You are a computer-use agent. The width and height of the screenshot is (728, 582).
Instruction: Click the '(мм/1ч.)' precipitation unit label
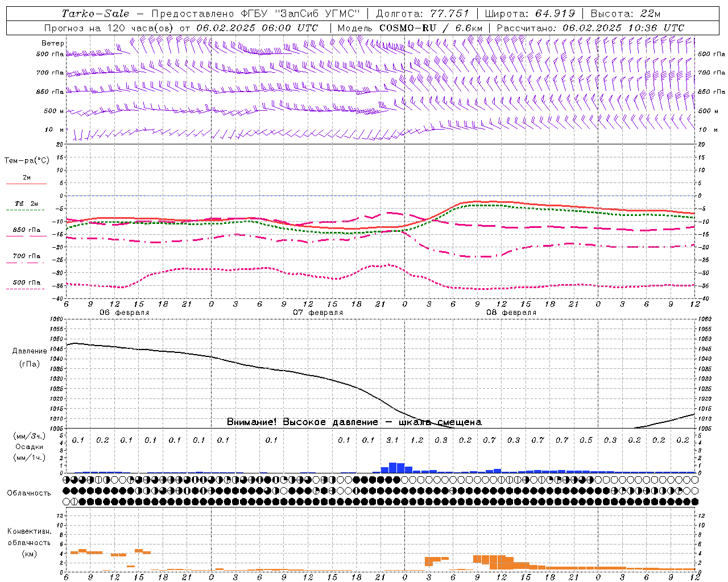[x=30, y=458]
